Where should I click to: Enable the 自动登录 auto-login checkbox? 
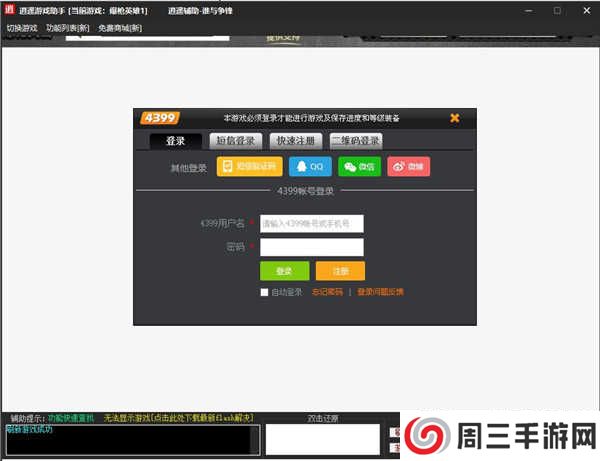[x=264, y=292]
